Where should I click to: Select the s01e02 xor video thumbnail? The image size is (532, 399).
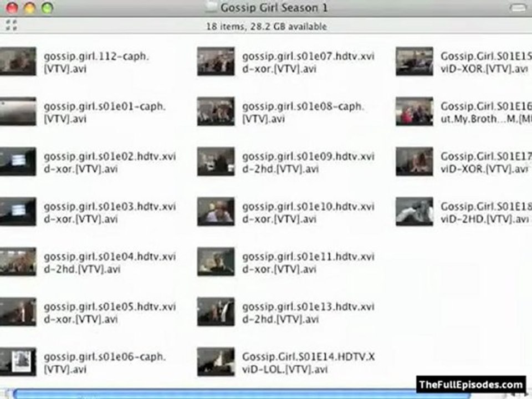pos(18,161)
